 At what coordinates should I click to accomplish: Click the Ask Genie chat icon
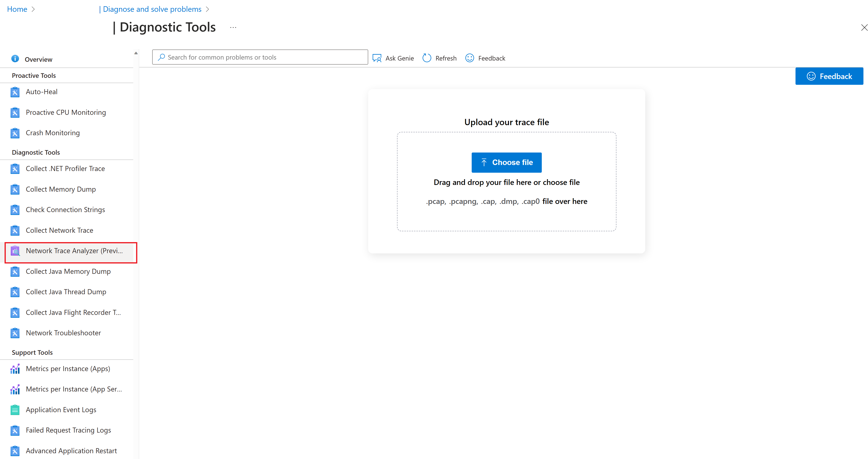click(377, 58)
